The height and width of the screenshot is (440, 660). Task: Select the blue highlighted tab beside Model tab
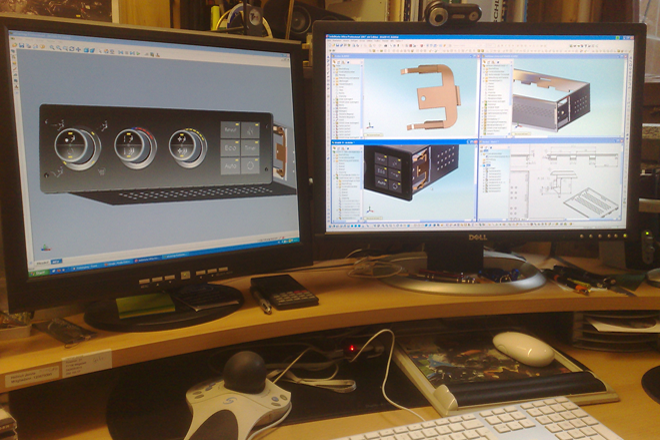56,261
